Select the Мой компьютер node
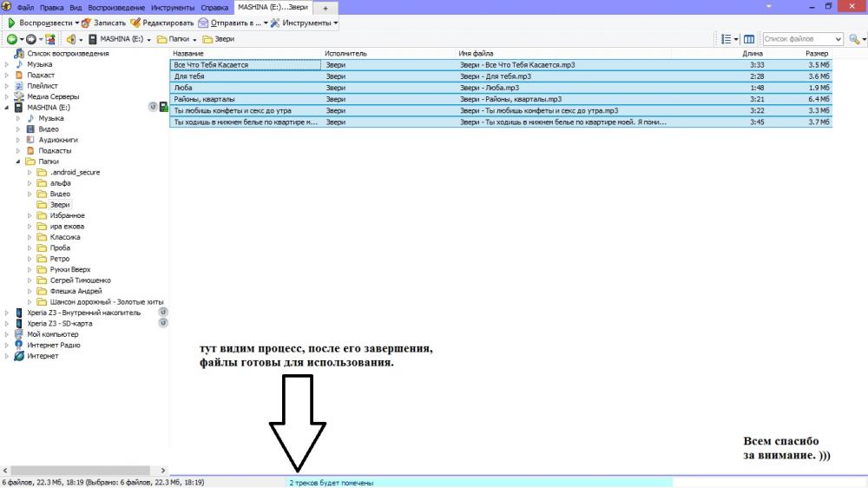This screenshot has width=868, height=488. (53, 334)
